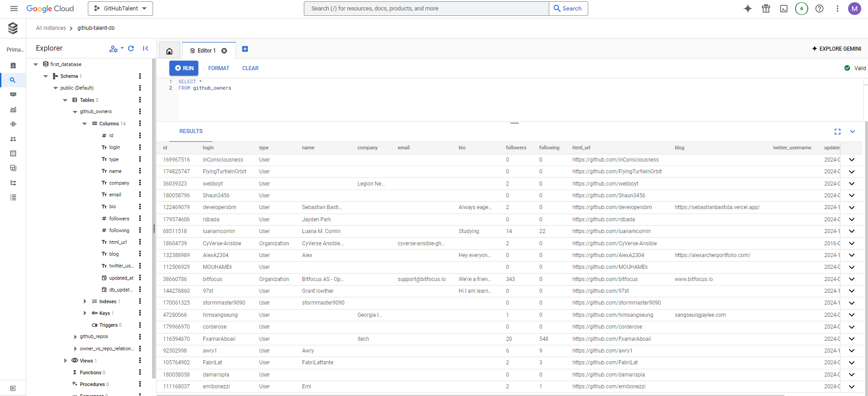Viewport: 868px width, 396px height.
Task: Open Backups icon in sidebar
Action: pyautogui.click(x=13, y=168)
